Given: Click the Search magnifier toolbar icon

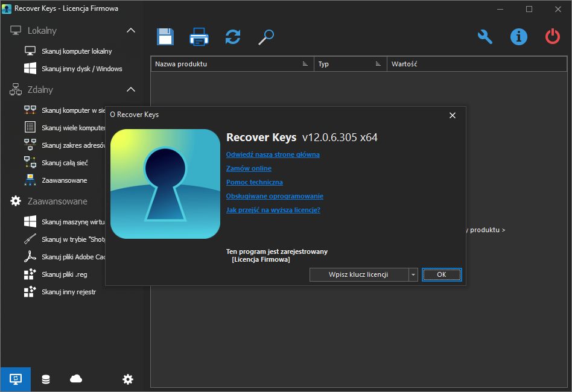Looking at the screenshot, I should [266, 37].
